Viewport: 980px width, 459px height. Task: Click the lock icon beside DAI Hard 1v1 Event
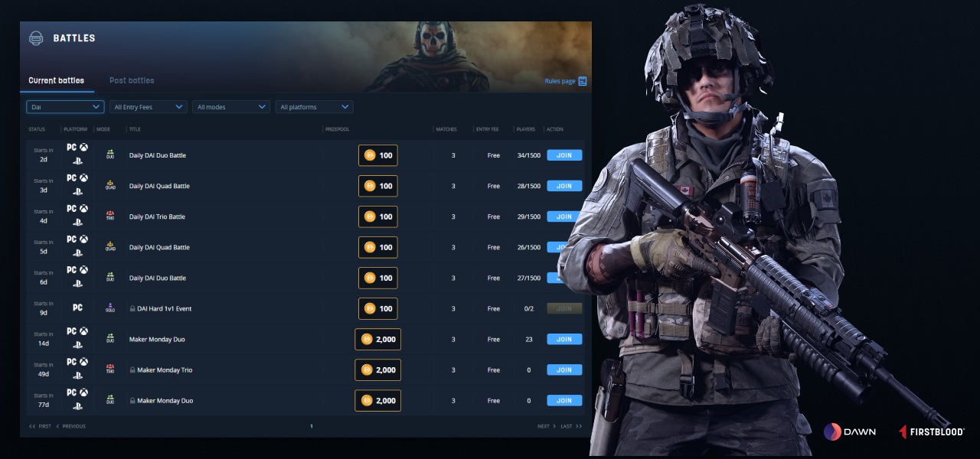(x=132, y=308)
